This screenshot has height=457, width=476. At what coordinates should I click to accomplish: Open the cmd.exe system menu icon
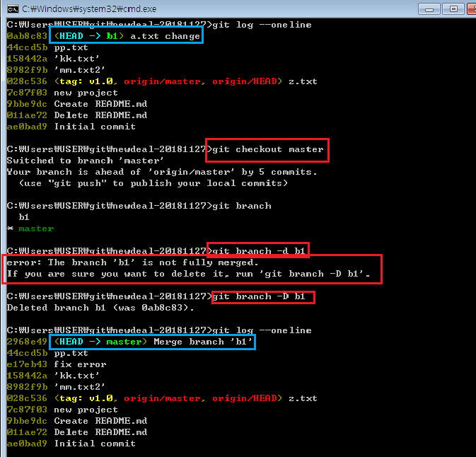click(x=13, y=9)
